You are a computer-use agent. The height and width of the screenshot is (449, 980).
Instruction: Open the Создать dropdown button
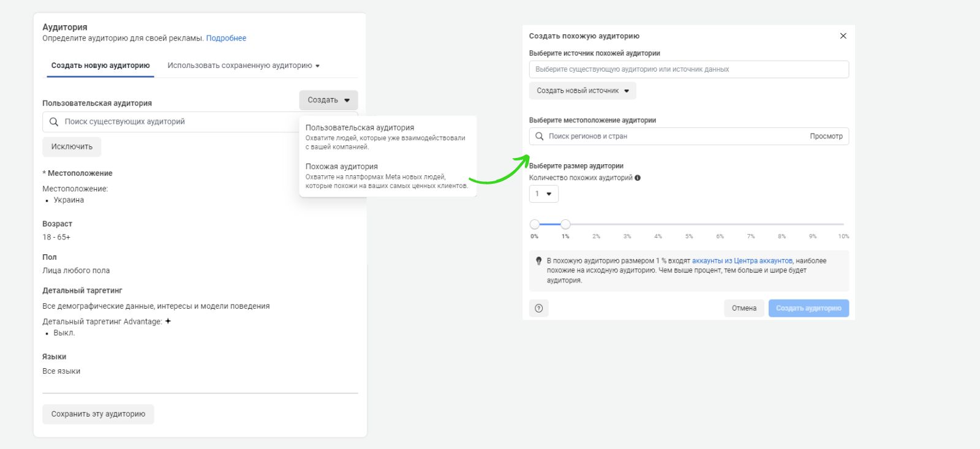tap(328, 100)
